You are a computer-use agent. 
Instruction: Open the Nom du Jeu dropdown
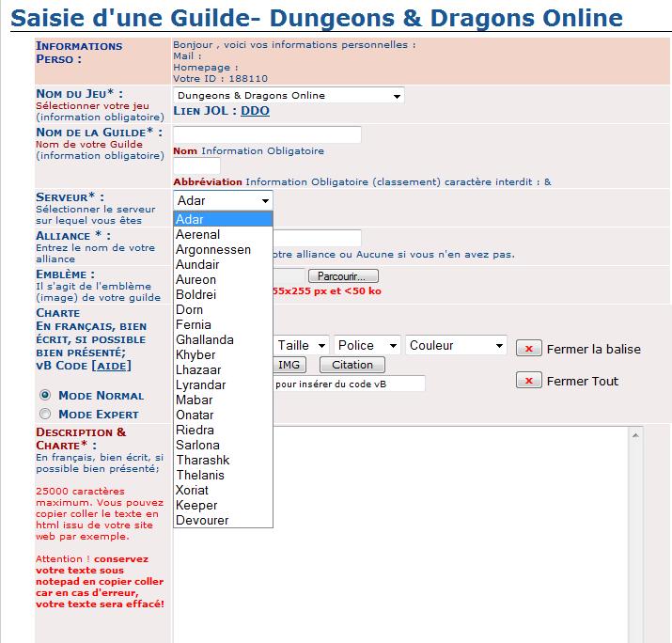tap(289, 96)
